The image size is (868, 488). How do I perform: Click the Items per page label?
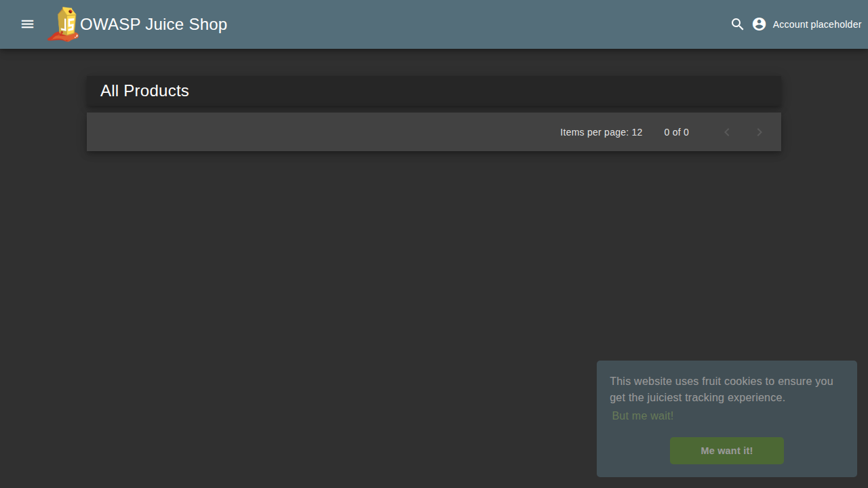point(594,132)
